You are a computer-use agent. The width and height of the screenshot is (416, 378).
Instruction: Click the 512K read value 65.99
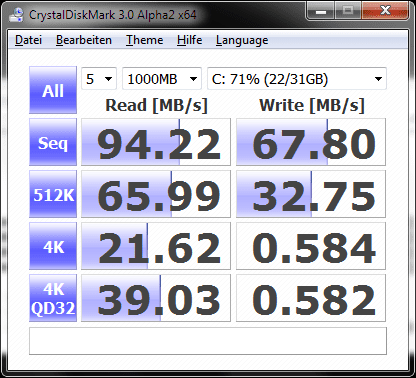point(156,194)
